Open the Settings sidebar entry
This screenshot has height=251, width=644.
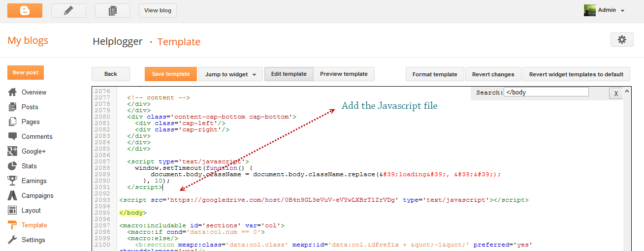pyautogui.click(x=33, y=240)
